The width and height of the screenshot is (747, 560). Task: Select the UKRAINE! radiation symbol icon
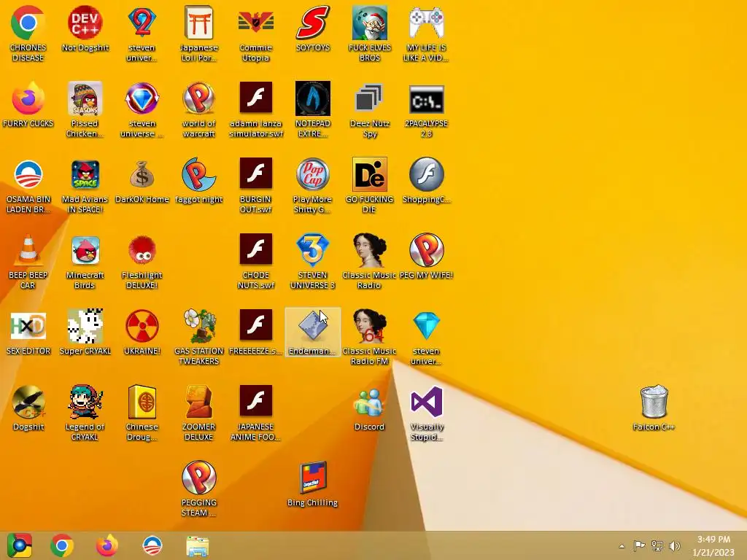click(142, 326)
